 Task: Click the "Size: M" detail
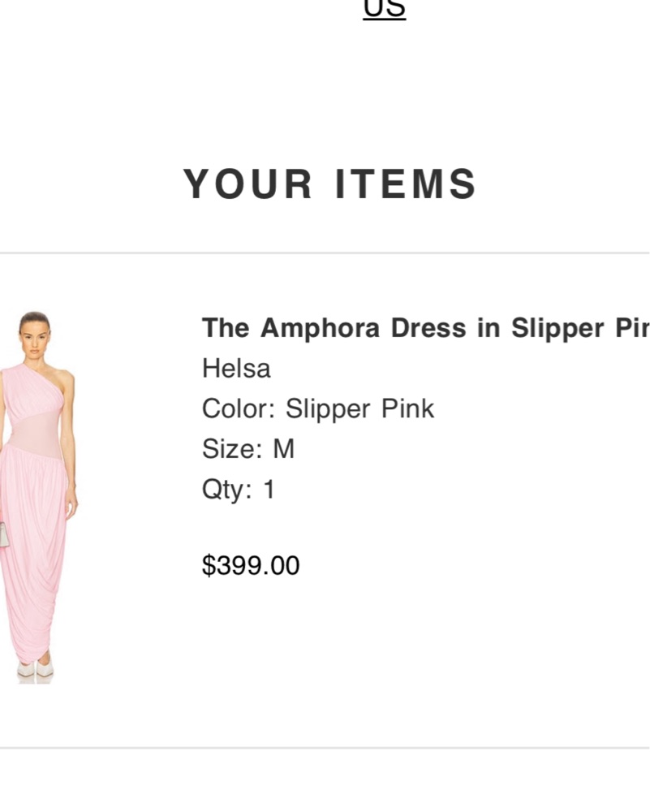coord(248,448)
